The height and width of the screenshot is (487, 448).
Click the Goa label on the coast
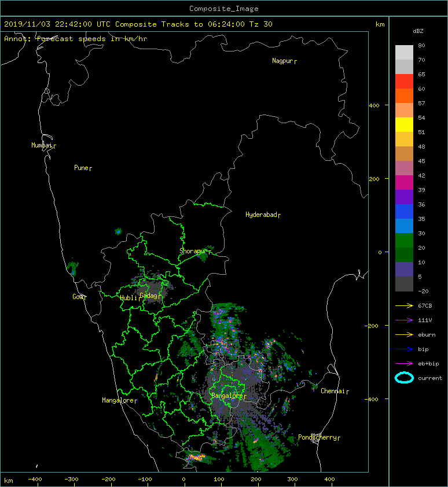click(x=78, y=297)
